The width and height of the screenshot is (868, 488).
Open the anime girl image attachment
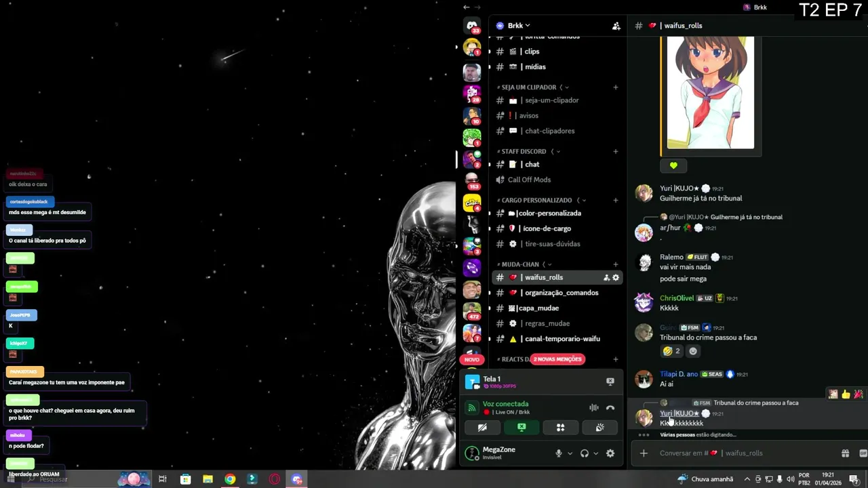(711, 92)
